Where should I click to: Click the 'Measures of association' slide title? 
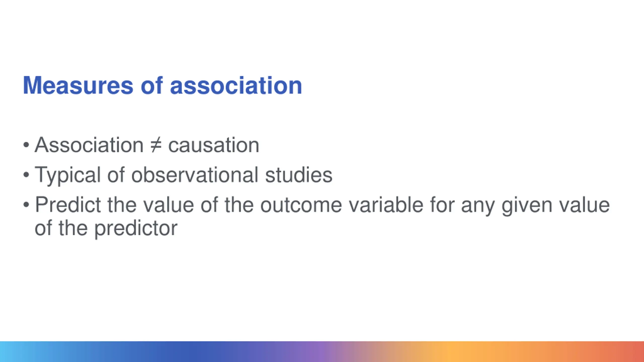tap(162, 86)
